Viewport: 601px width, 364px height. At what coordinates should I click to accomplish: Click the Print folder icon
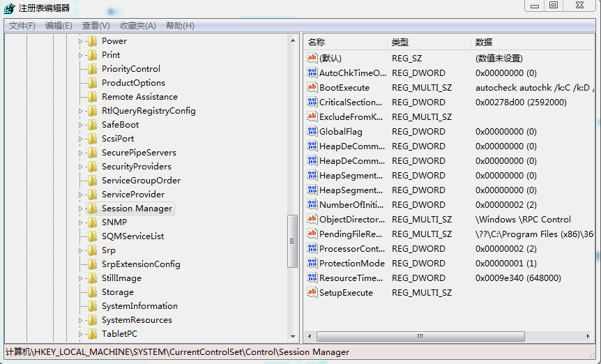(92, 55)
